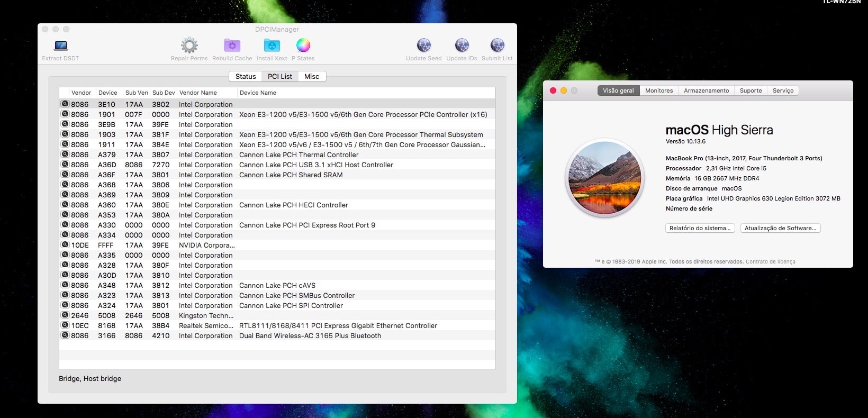Select the 'NVIDIA Corpora...' vendor name cell
Image resolution: width=868 pixels, height=418 pixels.
pyautogui.click(x=207, y=245)
